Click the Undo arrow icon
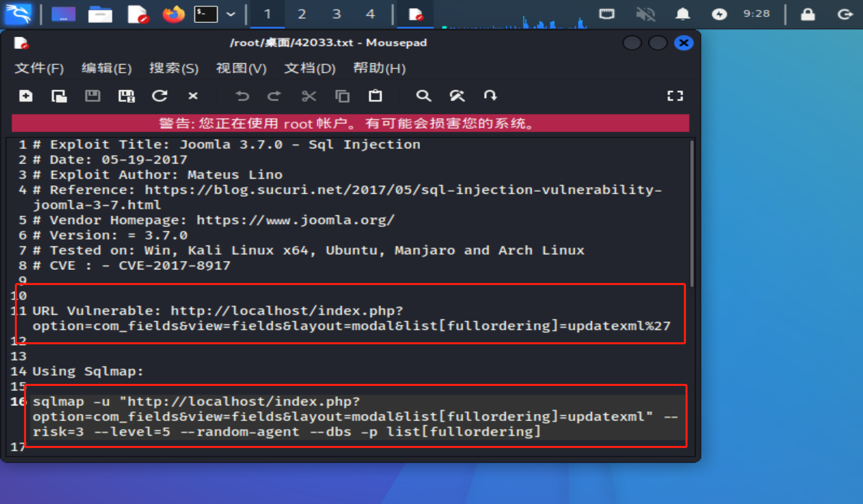This screenshot has width=863, height=504. [x=242, y=96]
